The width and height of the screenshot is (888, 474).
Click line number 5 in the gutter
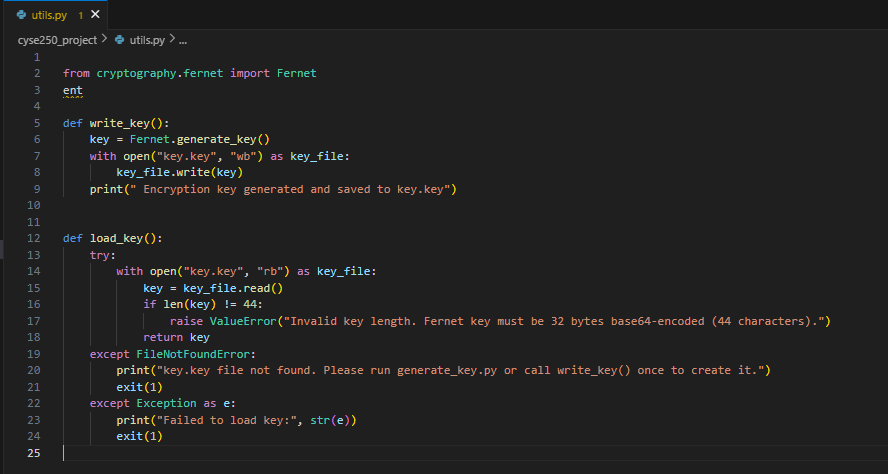click(x=36, y=123)
